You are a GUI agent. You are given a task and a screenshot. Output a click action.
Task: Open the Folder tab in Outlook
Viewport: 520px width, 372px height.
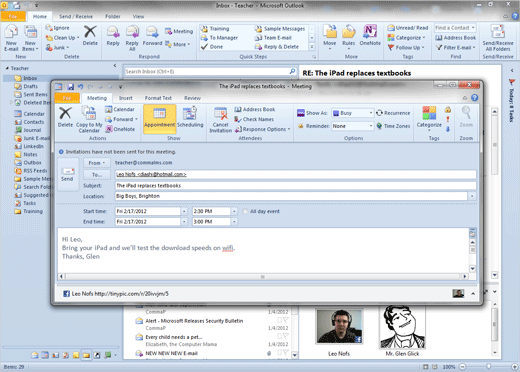[113, 16]
